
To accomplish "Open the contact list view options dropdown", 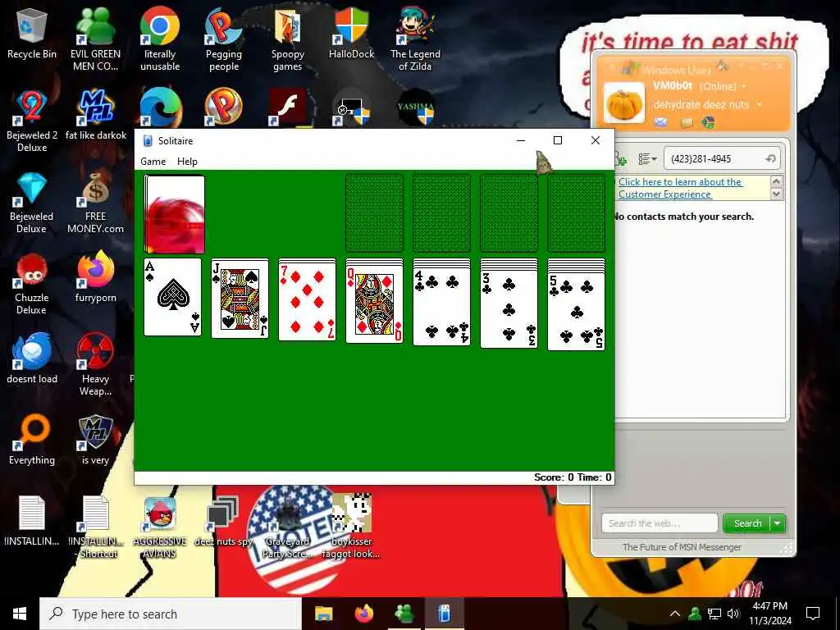I will point(647,159).
